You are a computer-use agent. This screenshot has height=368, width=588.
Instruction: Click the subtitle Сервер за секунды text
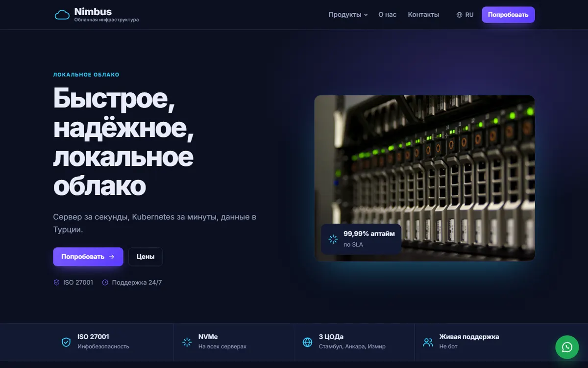pyautogui.click(x=155, y=223)
